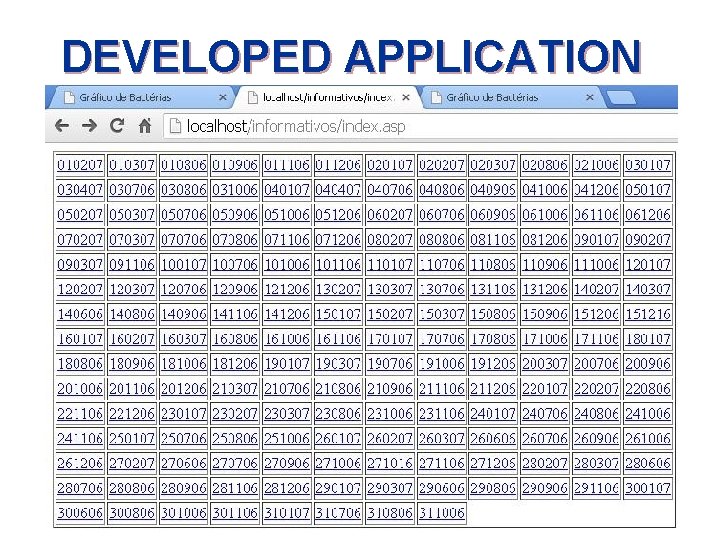The image size is (720, 540).
Task: Choose the 040806 entry
Action: (442, 189)
